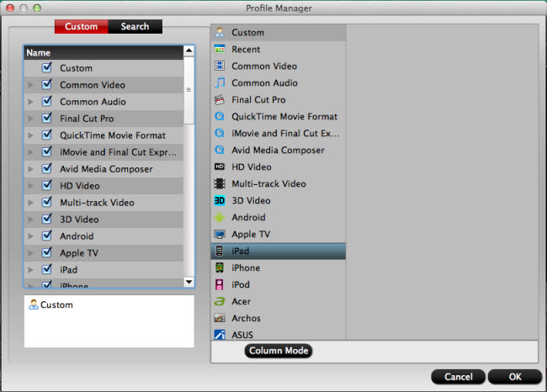This screenshot has width=547, height=392.
Task: Click the scroll down arrow of Name list
Action: tap(189, 282)
